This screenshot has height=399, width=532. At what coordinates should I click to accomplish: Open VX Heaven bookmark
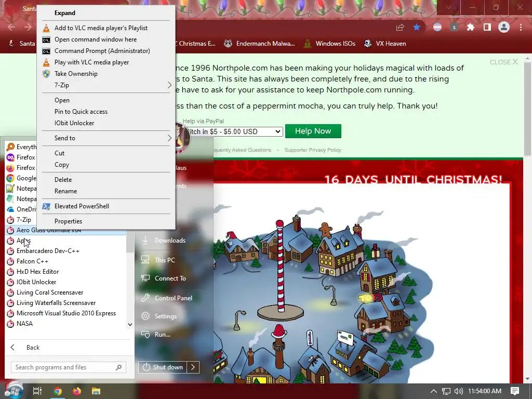coord(385,44)
